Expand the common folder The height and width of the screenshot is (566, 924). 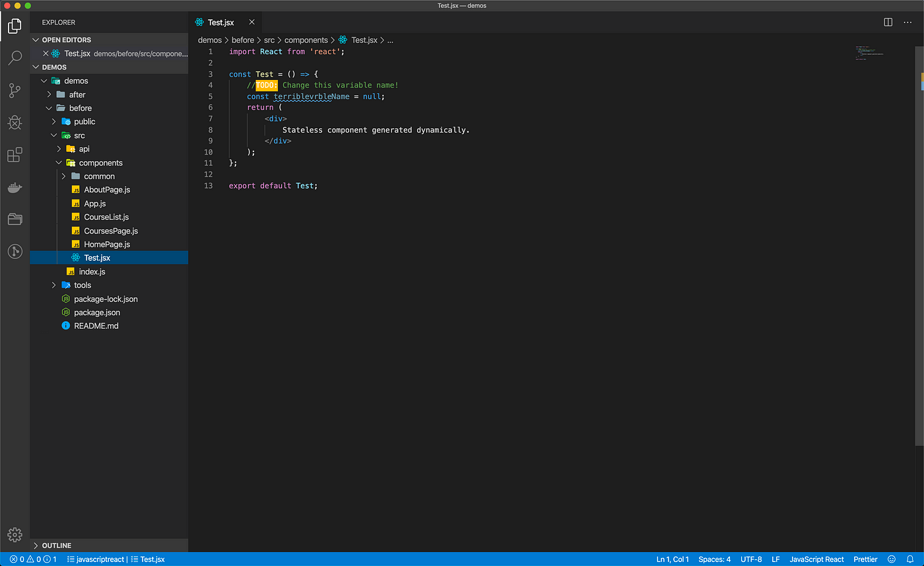(x=109, y=176)
